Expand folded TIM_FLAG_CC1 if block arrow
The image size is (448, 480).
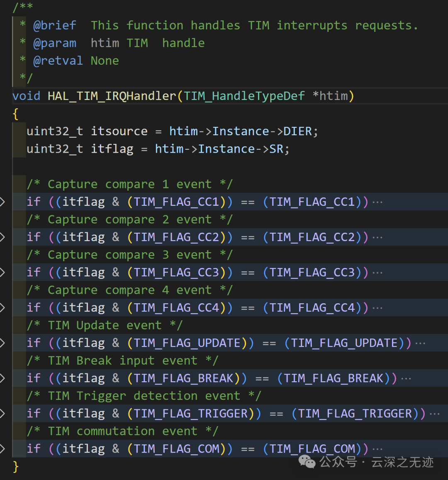point(2,202)
